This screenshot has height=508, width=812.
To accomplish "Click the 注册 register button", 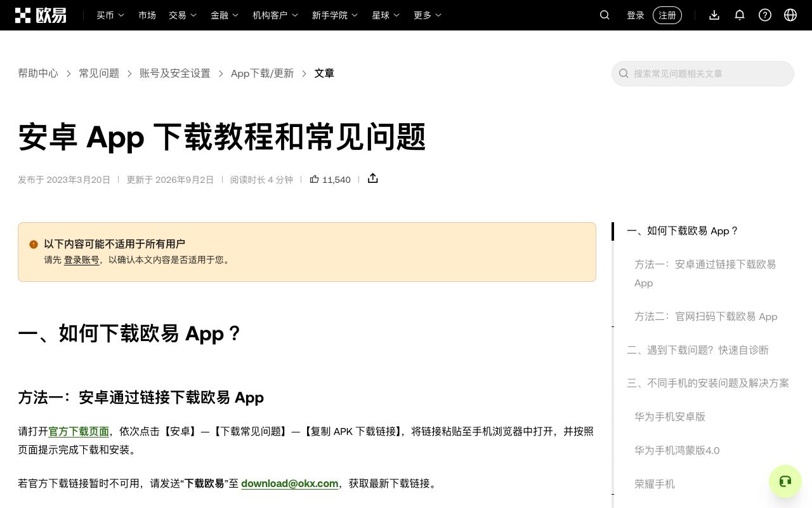I will 667,15.
